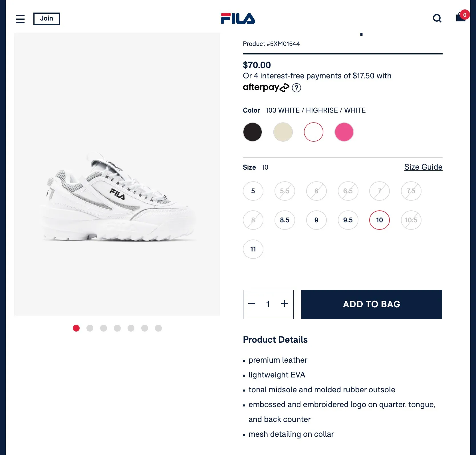Open the shopping bag icon

[x=461, y=18]
